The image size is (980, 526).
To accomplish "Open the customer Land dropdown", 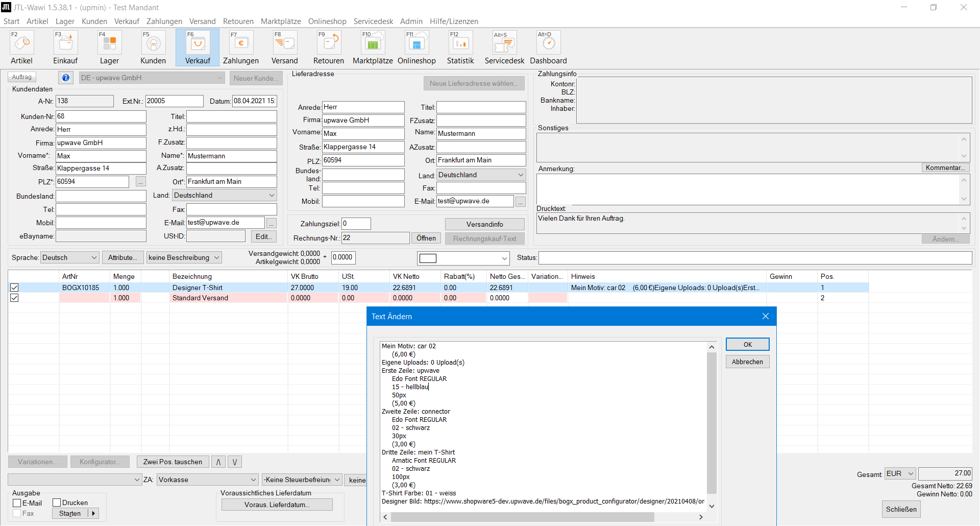I will [225, 195].
